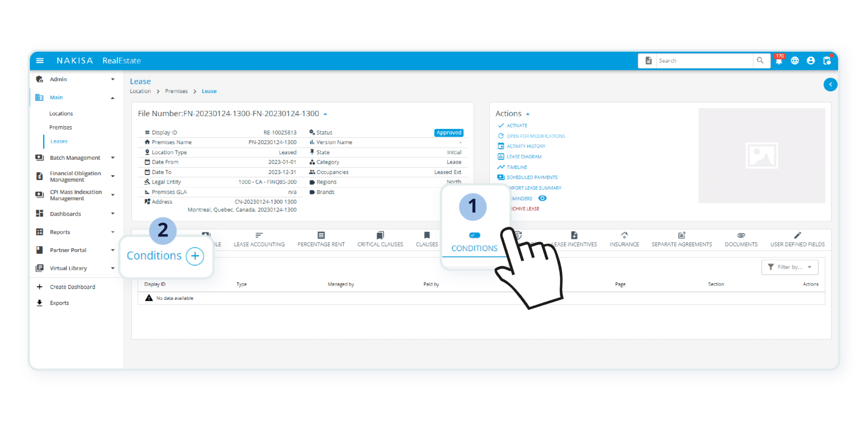This screenshot has height=434, width=868.
Task: Click the clipboard tasks icon top right
Action: point(827,61)
